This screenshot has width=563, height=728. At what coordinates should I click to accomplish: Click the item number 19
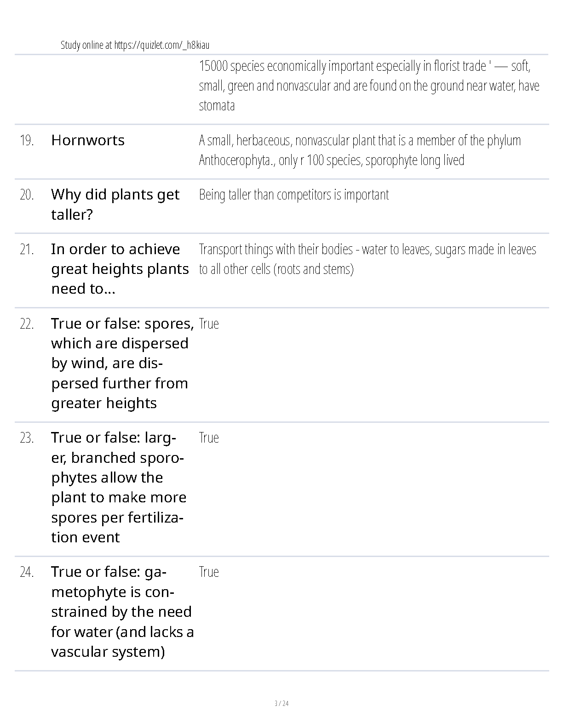click(27, 141)
